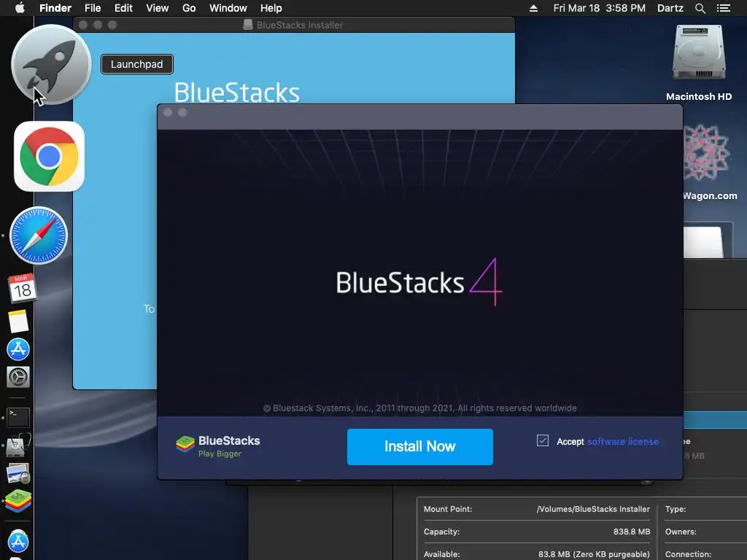Open the software license link
Image resolution: width=747 pixels, height=560 pixels.
coord(623,441)
